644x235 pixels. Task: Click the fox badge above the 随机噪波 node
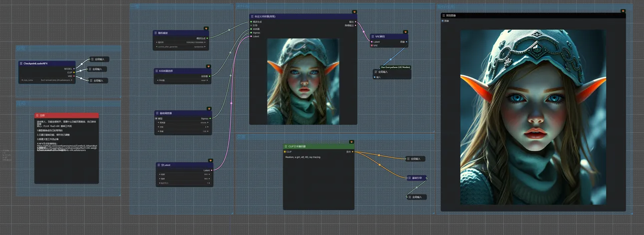coord(206,28)
